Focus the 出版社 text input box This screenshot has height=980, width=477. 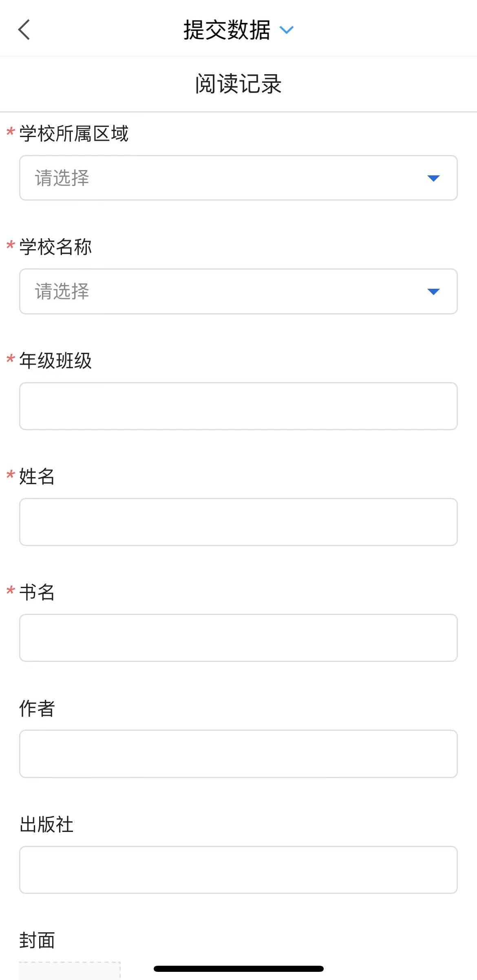click(x=238, y=869)
